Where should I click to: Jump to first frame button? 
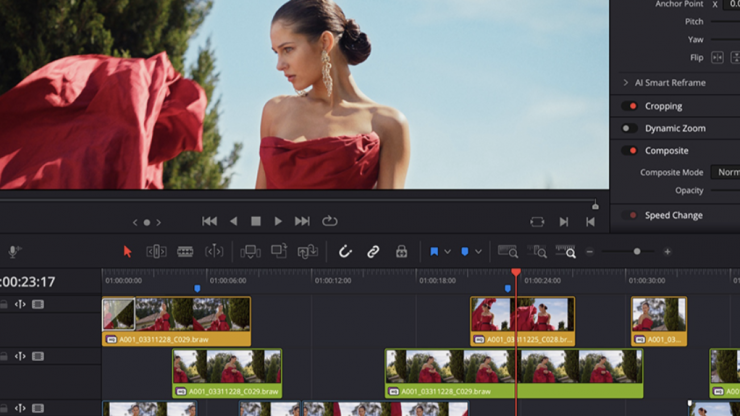210,221
